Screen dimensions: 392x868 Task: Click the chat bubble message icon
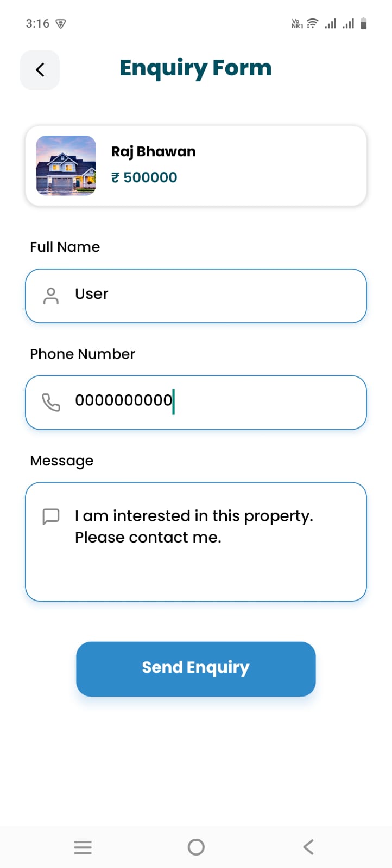(x=51, y=516)
